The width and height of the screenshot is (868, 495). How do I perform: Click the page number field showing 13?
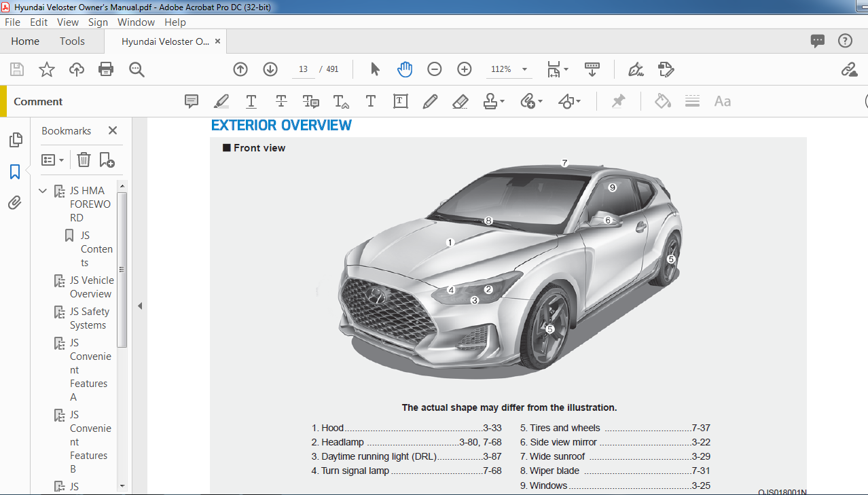point(303,69)
